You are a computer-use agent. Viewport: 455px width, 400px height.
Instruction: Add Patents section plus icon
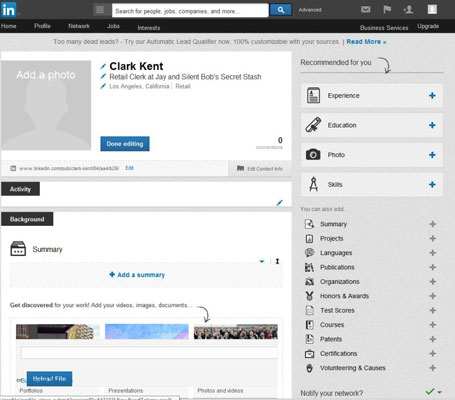(x=433, y=339)
